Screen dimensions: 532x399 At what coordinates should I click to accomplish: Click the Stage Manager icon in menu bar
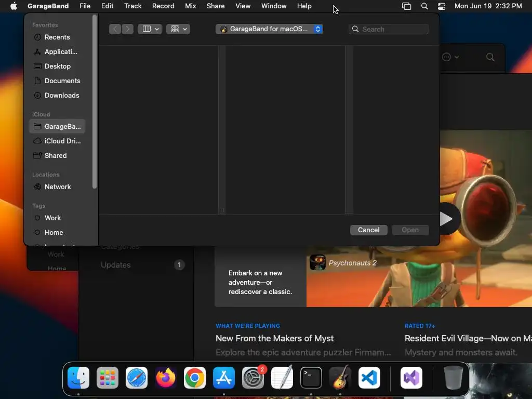click(406, 6)
